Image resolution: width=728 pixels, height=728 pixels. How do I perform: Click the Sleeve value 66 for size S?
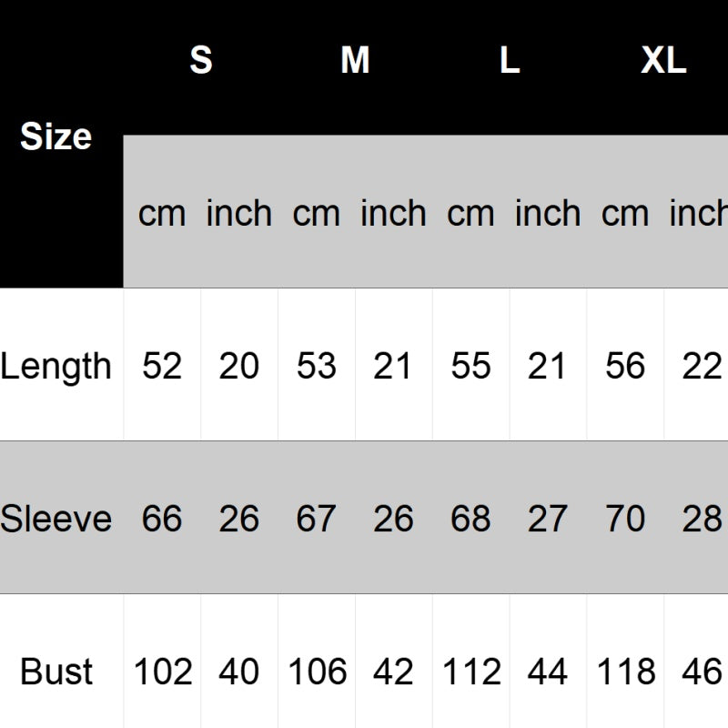tap(162, 519)
